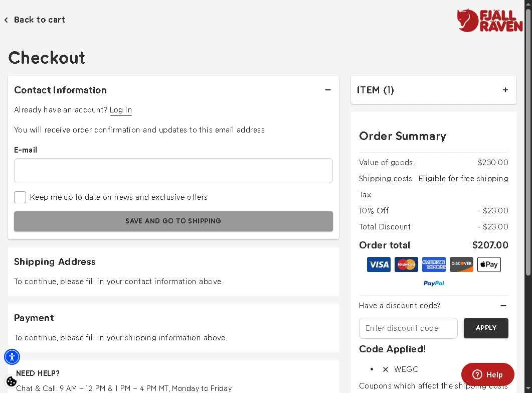Go back to cart
532x393 pixels.
[35, 20]
